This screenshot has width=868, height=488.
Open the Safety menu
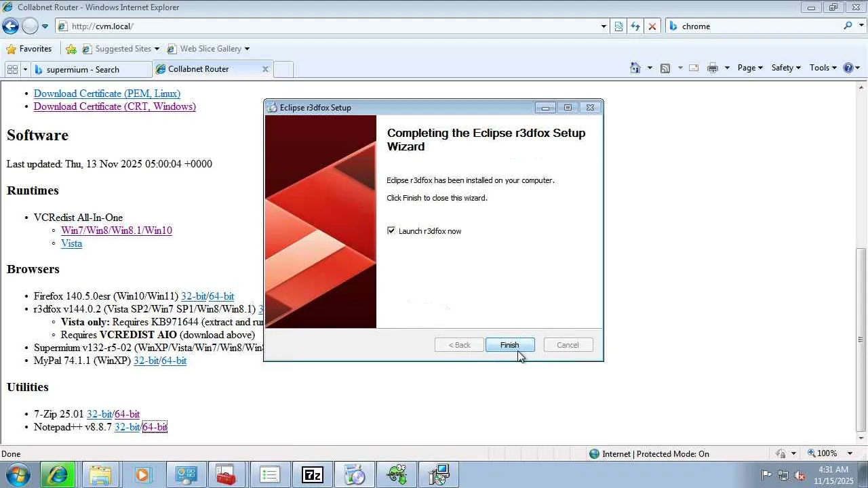click(x=786, y=68)
